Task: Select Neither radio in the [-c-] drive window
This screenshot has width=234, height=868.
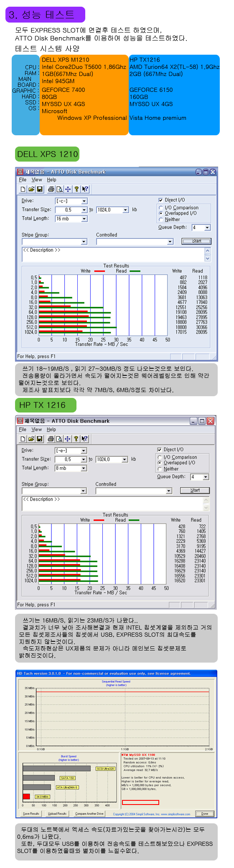Action: [x=161, y=219]
